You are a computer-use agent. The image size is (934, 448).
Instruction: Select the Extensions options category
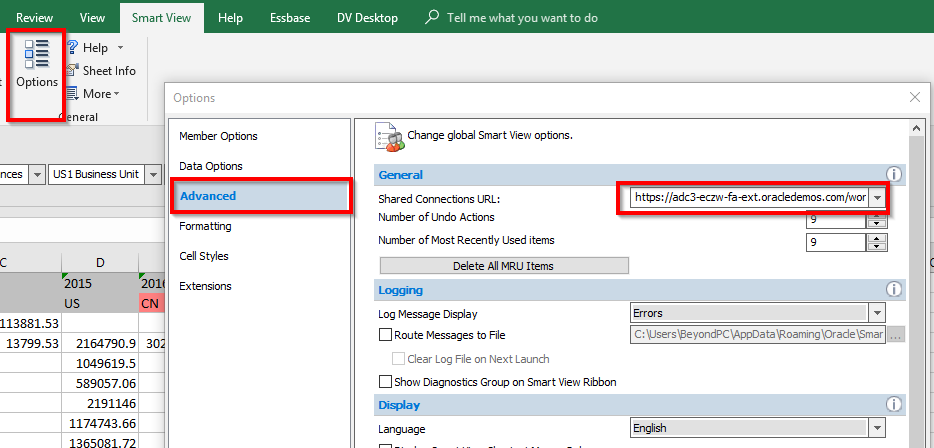click(205, 286)
